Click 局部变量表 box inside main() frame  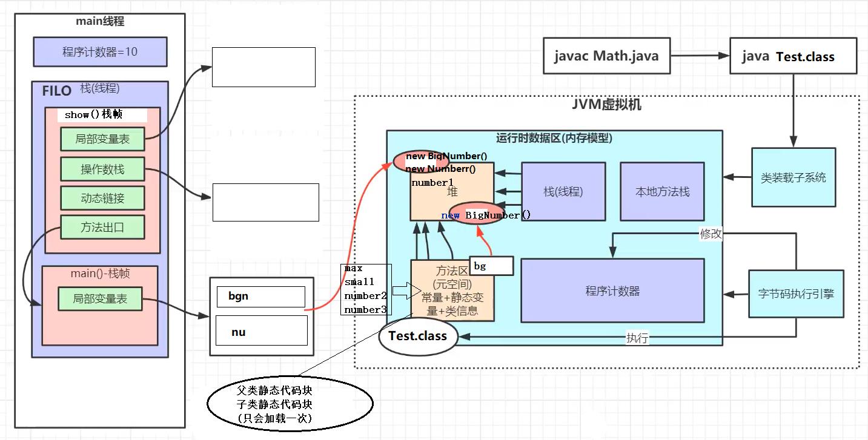[100, 299]
